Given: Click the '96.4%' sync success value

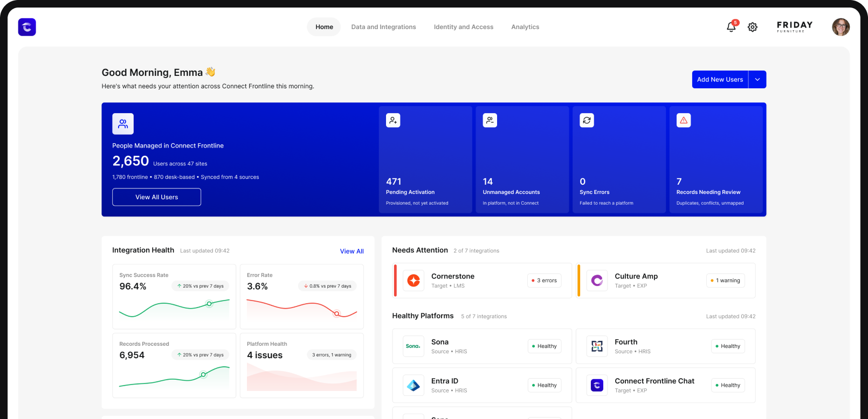Looking at the screenshot, I should click(x=133, y=287).
